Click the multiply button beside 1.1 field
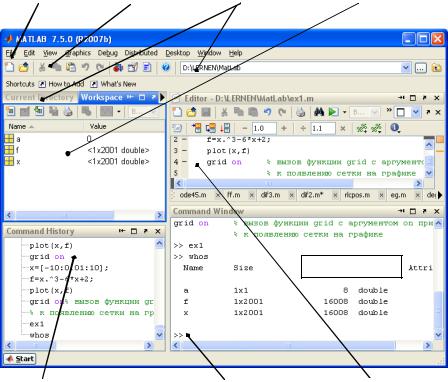 click(343, 128)
